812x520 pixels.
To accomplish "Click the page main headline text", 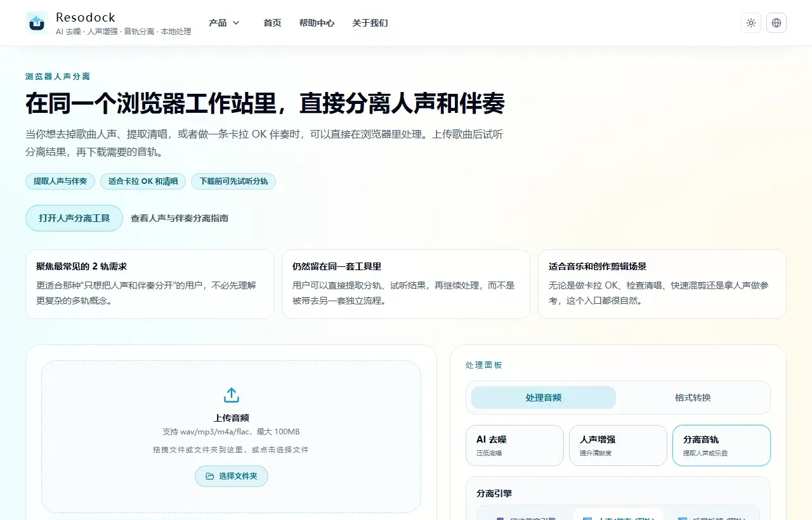I will click(265, 103).
